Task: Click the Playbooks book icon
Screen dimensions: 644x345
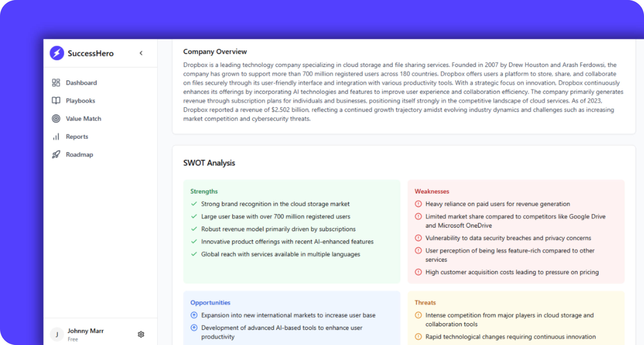Action: click(x=56, y=101)
